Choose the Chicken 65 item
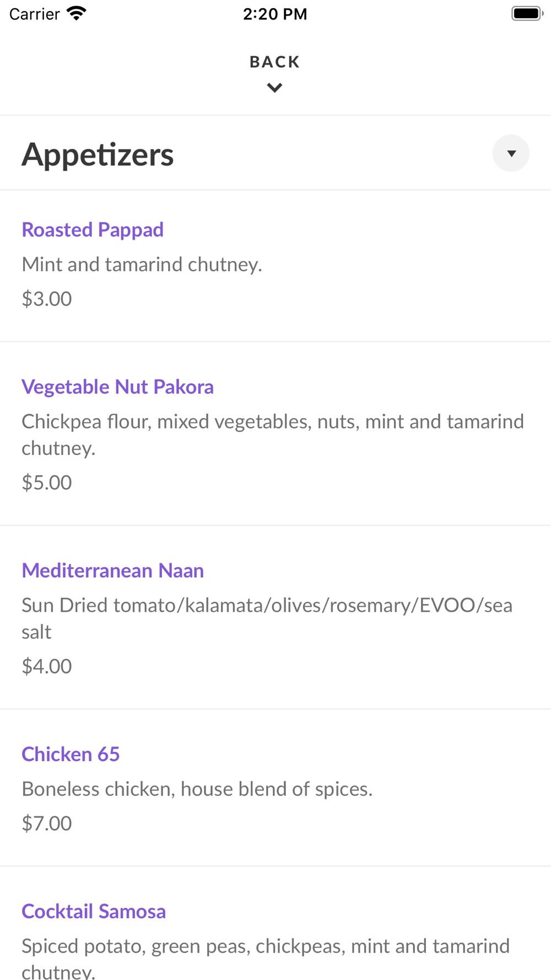This screenshot has width=551, height=980. coord(71,754)
